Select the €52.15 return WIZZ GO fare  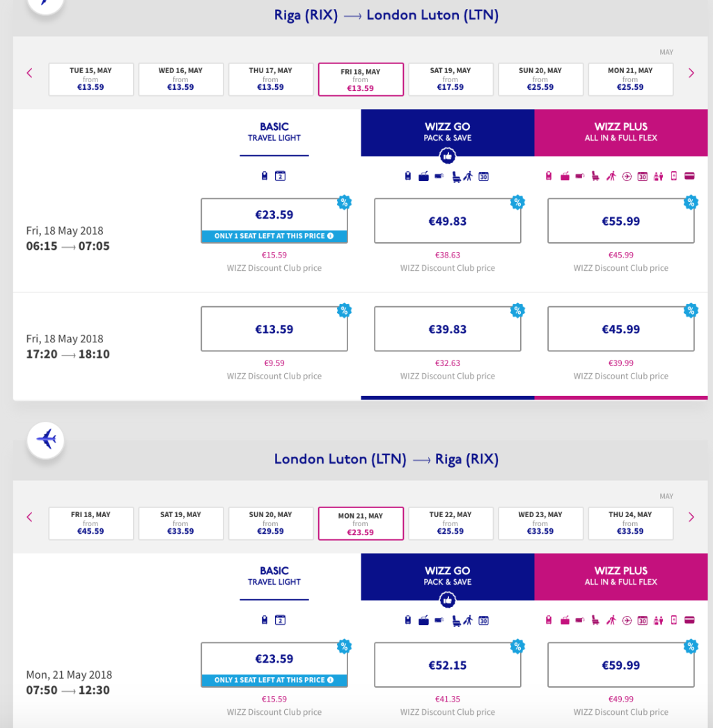(447, 665)
